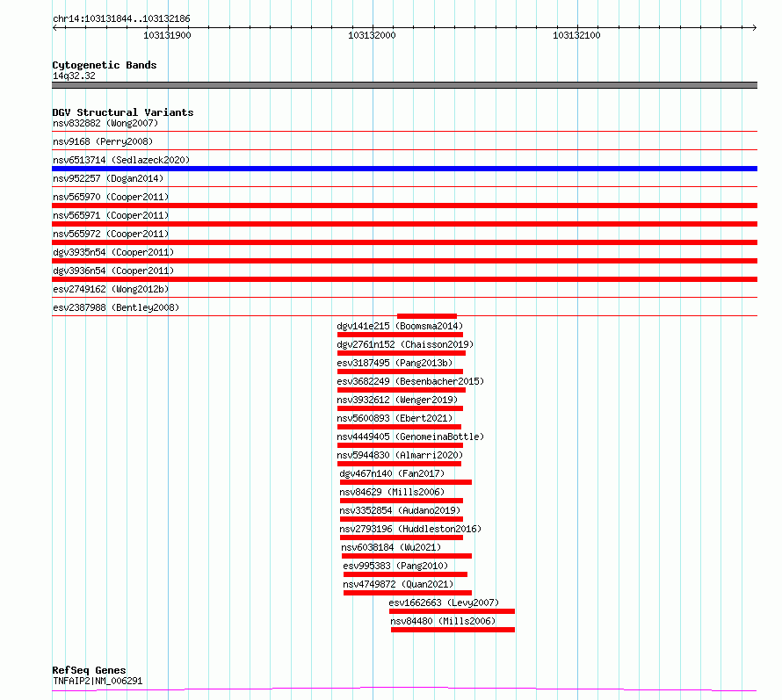Select the nsv565970 (Cooper2011) label

coord(111,197)
